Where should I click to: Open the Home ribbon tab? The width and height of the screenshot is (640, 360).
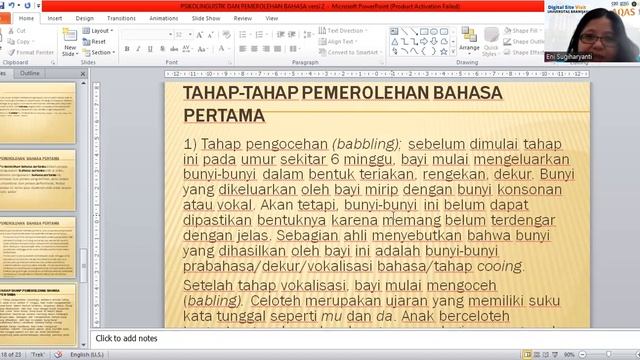point(26,18)
